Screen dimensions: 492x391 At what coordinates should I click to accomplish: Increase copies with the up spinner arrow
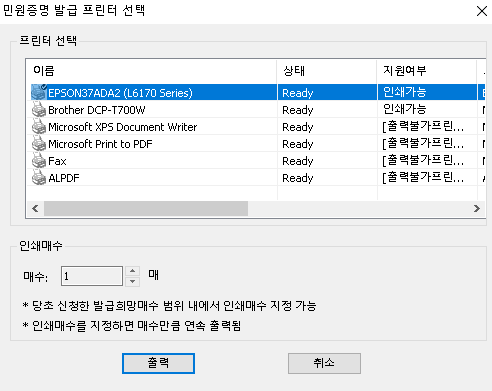133,271
